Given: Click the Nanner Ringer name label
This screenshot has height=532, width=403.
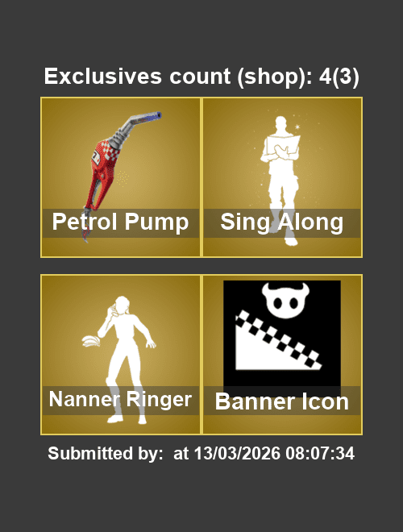Looking at the screenshot, I should tap(120, 399).
